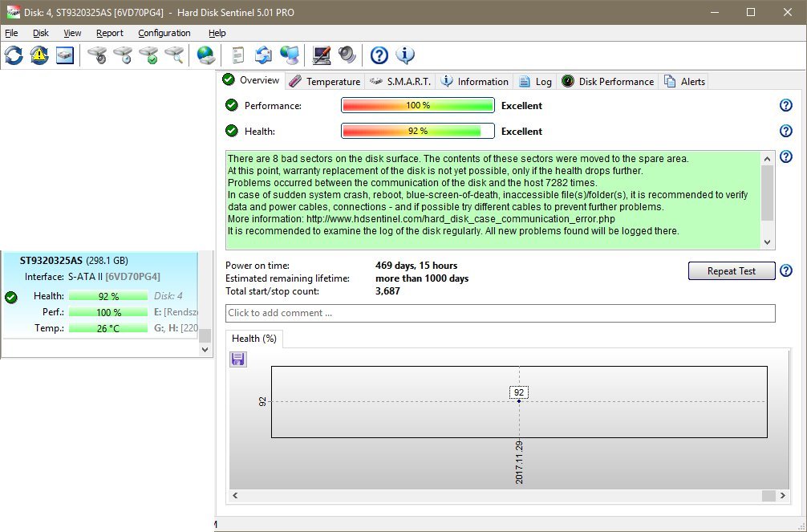The height and width of the screenshot is (532, 807).
Task: Click the blue refresh arrows toolbar icon
Action: pos(14,55)
